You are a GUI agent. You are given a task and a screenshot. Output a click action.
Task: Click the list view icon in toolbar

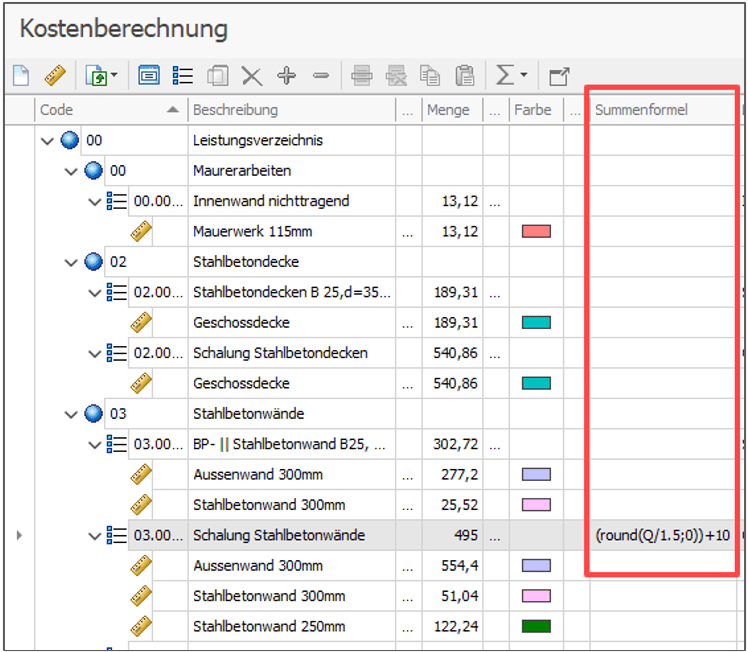coord(183,75)
